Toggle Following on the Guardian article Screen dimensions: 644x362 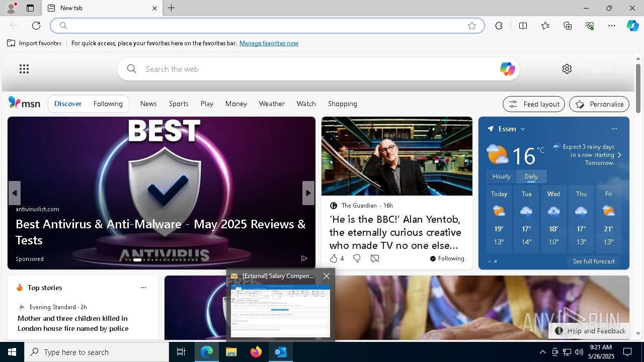pyautogui.click(x=447, y=258)
